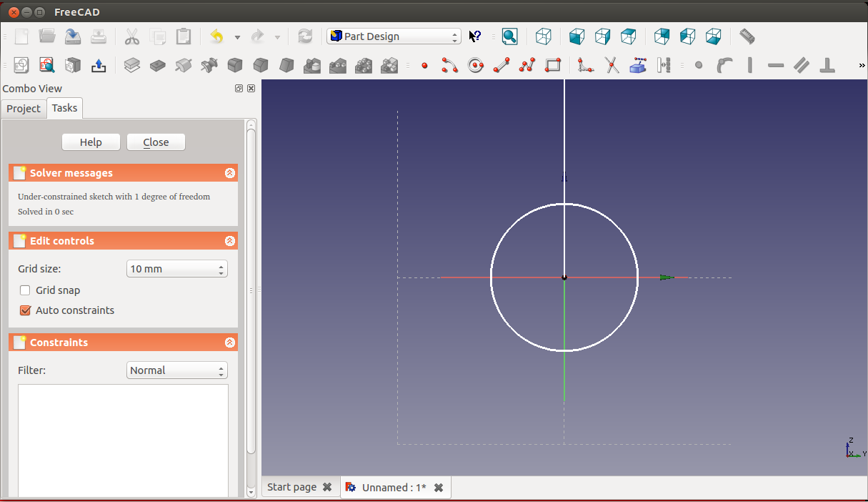
Task: Select the Create Circle sketch tool
Action: click(x=476, y=66)
